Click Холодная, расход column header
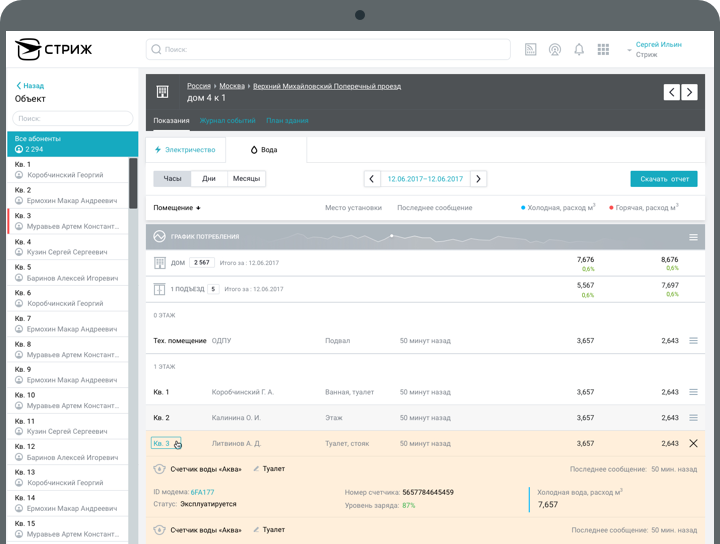 coord(558,208)
